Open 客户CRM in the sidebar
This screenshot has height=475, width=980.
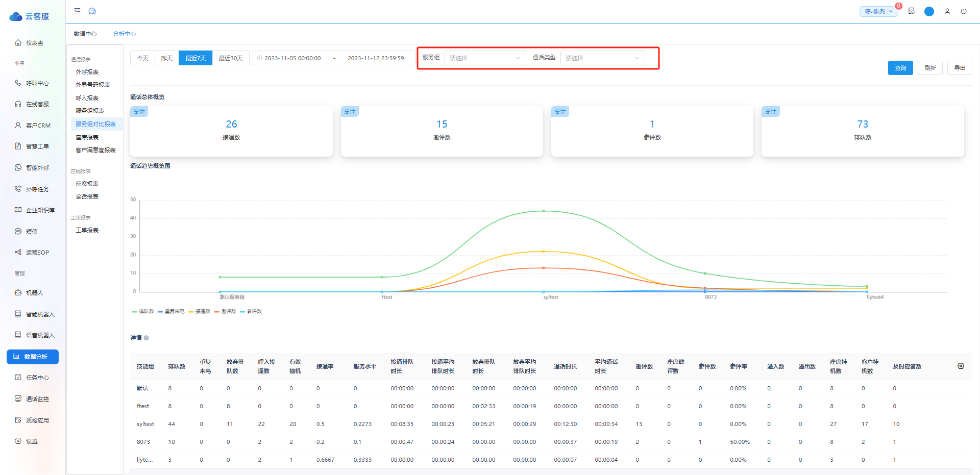[33, 126]
